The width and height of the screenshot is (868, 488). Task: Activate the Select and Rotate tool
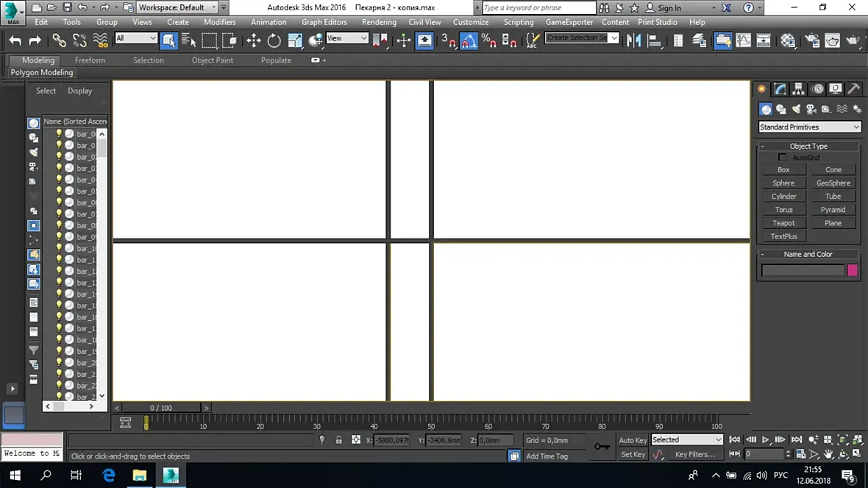coord(274,40)
